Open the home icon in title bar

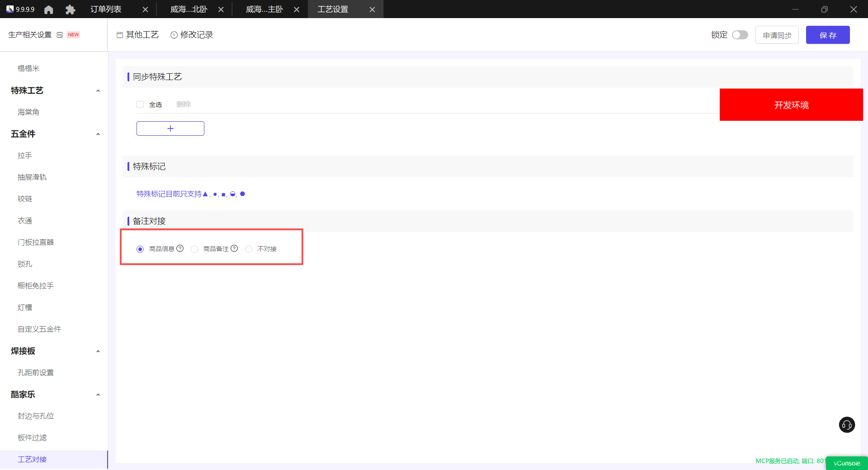(x=49, y=9)
